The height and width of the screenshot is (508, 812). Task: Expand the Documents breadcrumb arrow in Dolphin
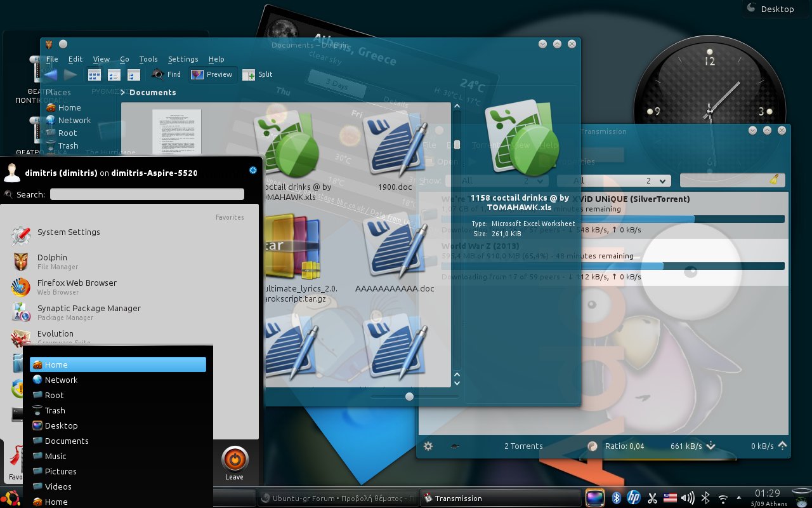tap(124, 93)
